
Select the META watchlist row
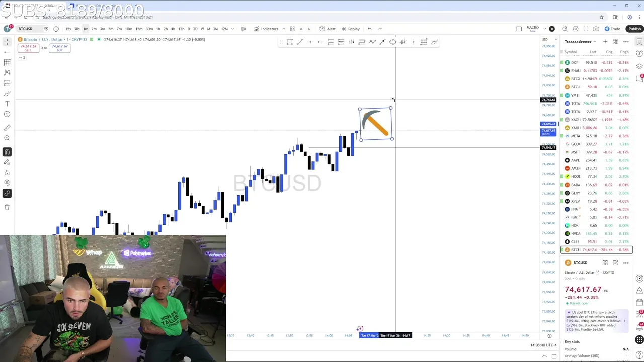(596, 136)
